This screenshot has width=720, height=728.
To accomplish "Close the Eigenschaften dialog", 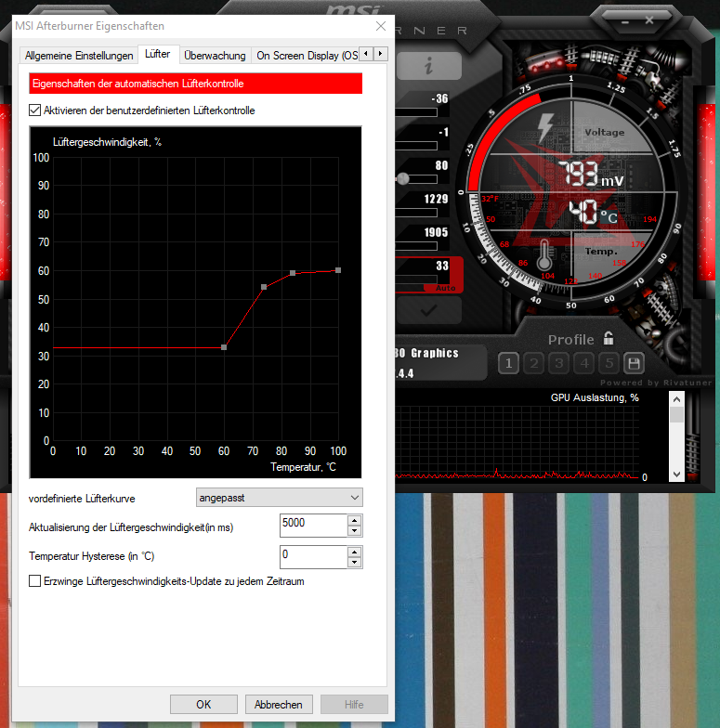I will tap(381, 26).
